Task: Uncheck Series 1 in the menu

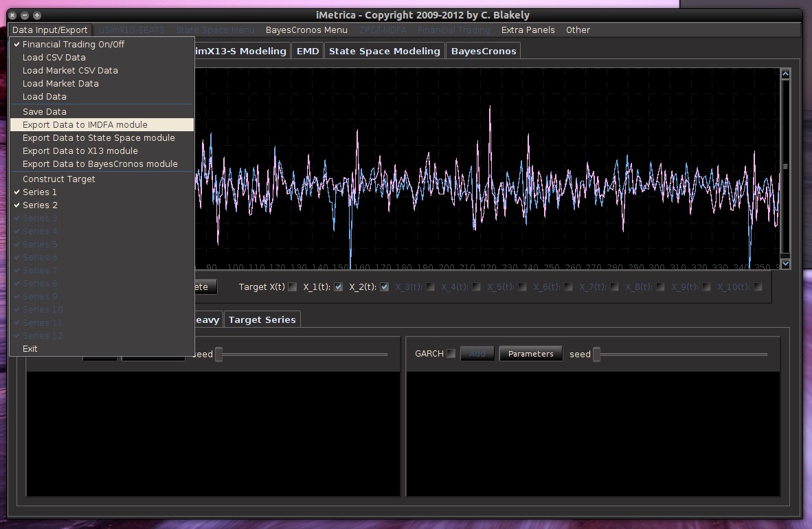Action: (x=40, y=192)
